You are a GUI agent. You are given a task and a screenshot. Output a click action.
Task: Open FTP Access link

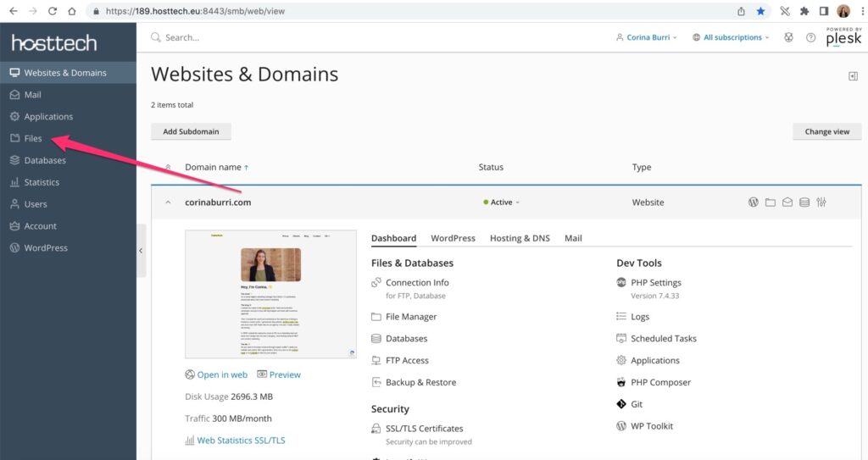tap(407, 360)
